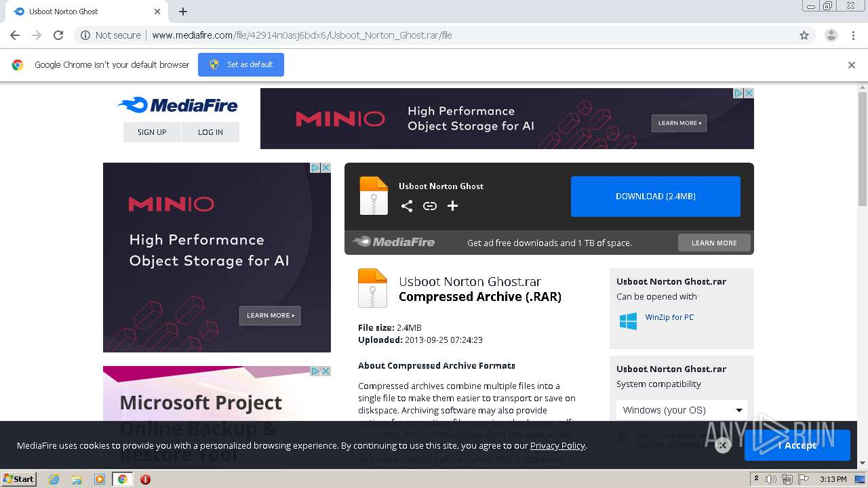Close the Microsoft Project ad
This screenshot has width=868, height=488.
(x=325, y=371)
